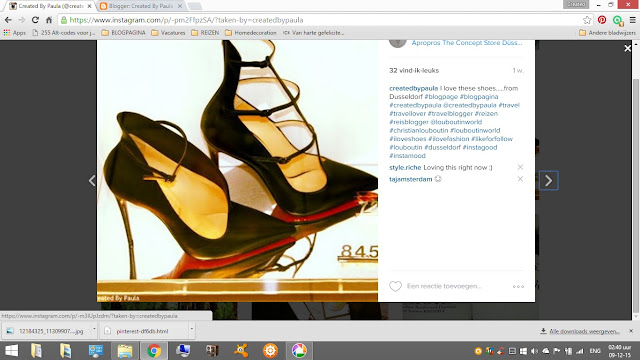Show the previous Instagram photo arrow
Viewport: 640px width, 360px height.
(92, 180)
